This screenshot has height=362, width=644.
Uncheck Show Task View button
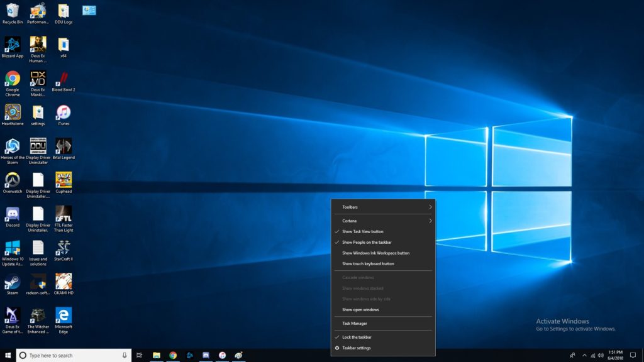coord(362,232)
